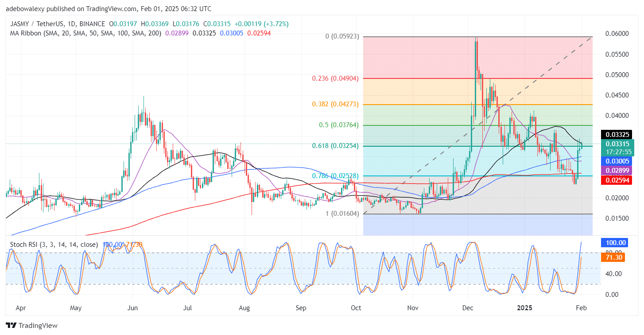Click the Dec label on time axis
Image resolution: width=644 pixels, height=335 pixels.
pyautogui.click(x=467, y=308)
